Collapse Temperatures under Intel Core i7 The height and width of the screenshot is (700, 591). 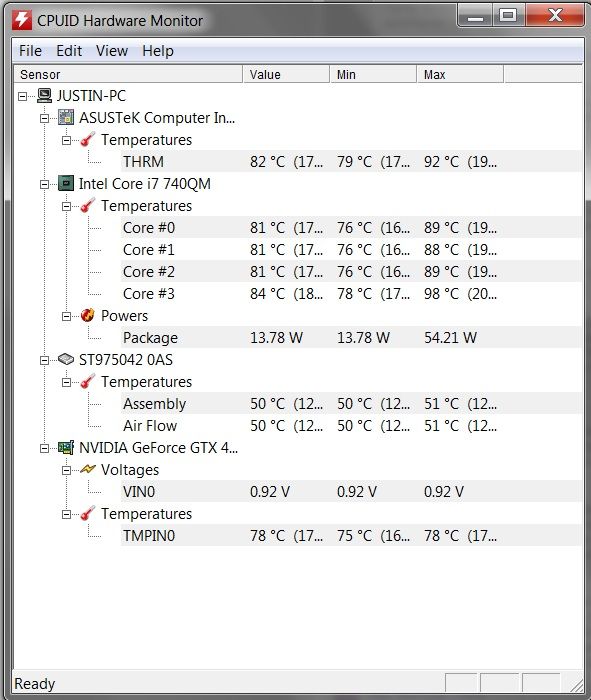[66, 206]
